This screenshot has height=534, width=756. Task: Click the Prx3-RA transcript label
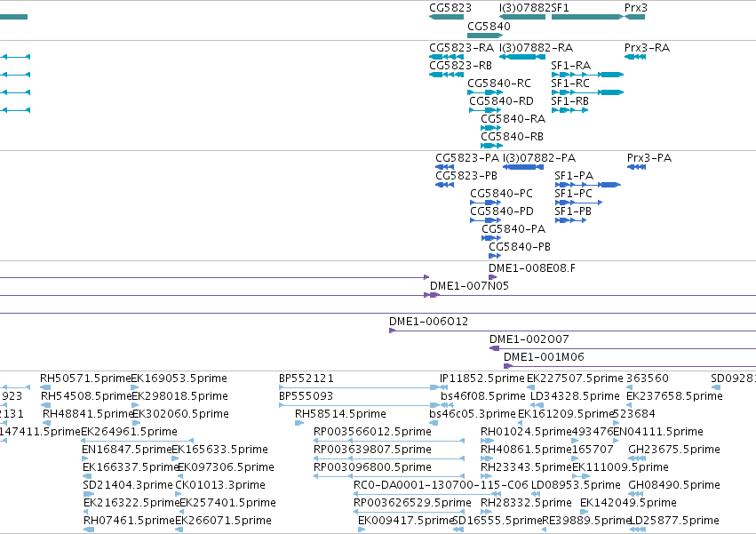point(647,48)
